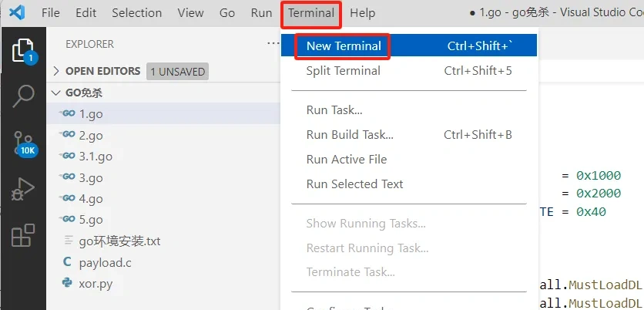Open 4.go in the explorer
The height and width of the screenshot is (310, 644).
(163, 199)
